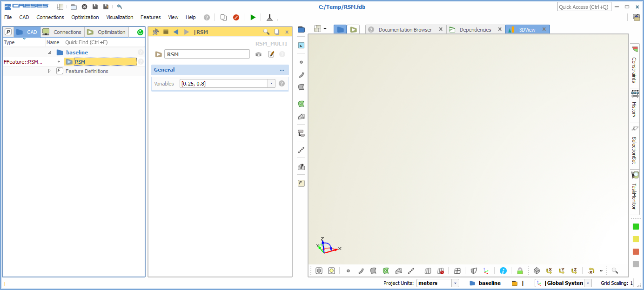Screen dimensions: 644x290
Task: Toggle the coordinate axes display icon
Action: 486,270
